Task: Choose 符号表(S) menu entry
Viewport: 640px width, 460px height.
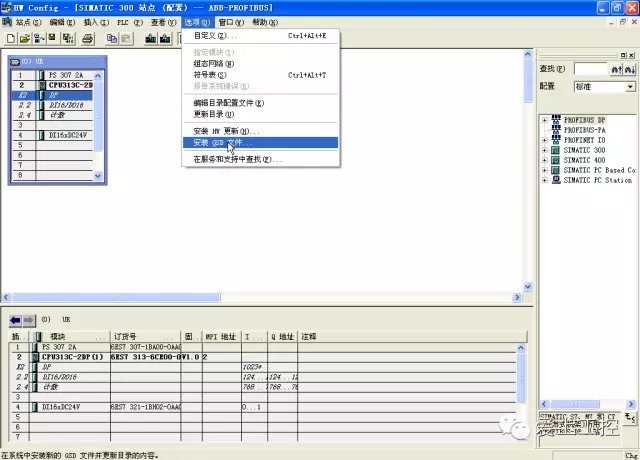Action: [x=260, y=75]
